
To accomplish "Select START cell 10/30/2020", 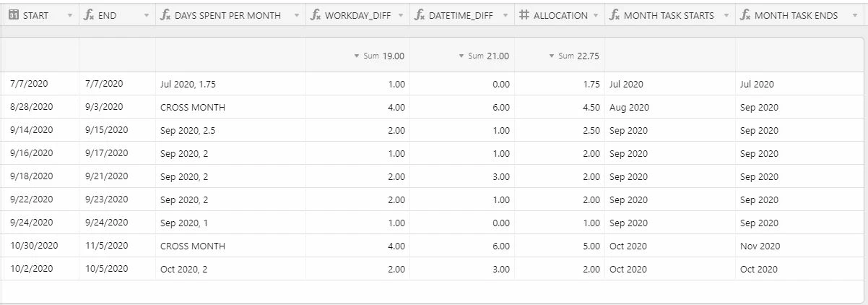I will tap(40, 246).
